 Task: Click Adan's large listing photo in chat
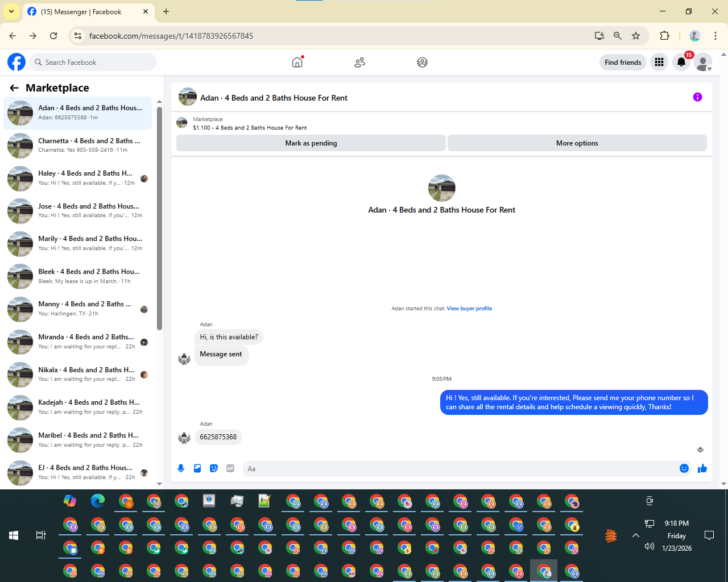(442, 188)
